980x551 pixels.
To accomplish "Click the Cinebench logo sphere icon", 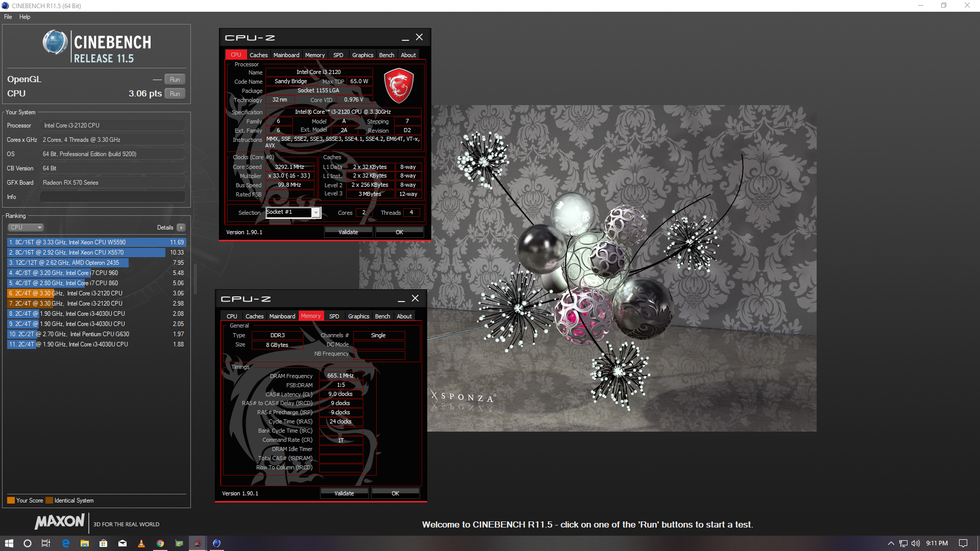I will point(55,42).
